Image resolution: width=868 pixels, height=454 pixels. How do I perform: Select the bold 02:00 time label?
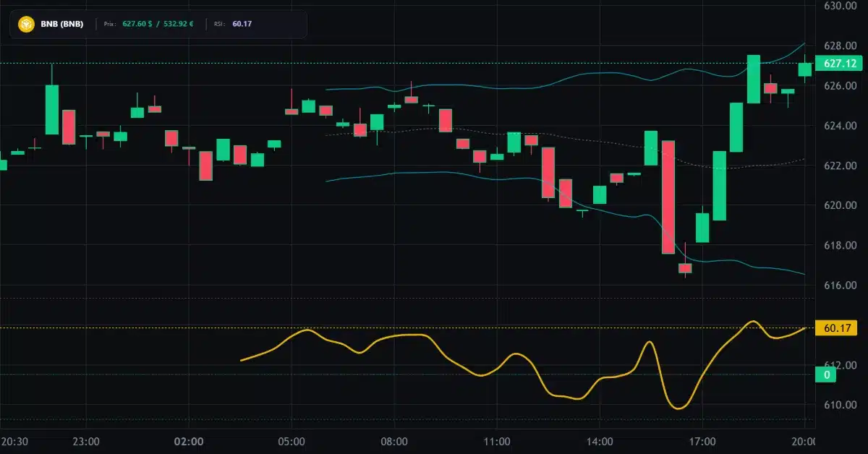point(190,441)
